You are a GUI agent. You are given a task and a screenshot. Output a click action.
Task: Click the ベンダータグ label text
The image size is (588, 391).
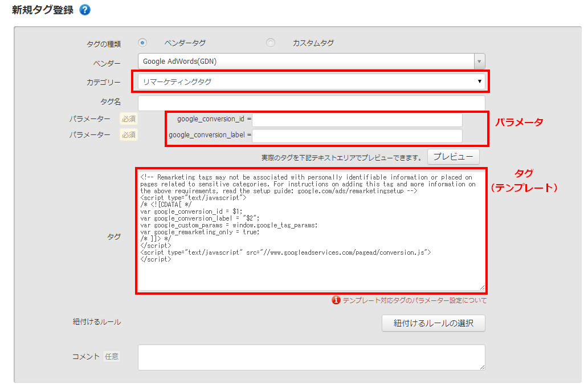coord(185,43)
